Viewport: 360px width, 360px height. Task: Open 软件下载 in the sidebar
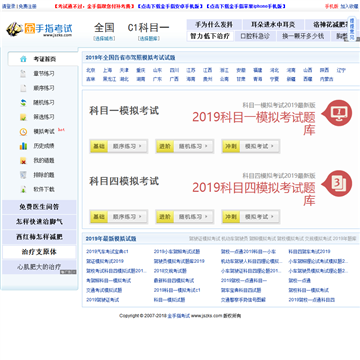[44, 189]
